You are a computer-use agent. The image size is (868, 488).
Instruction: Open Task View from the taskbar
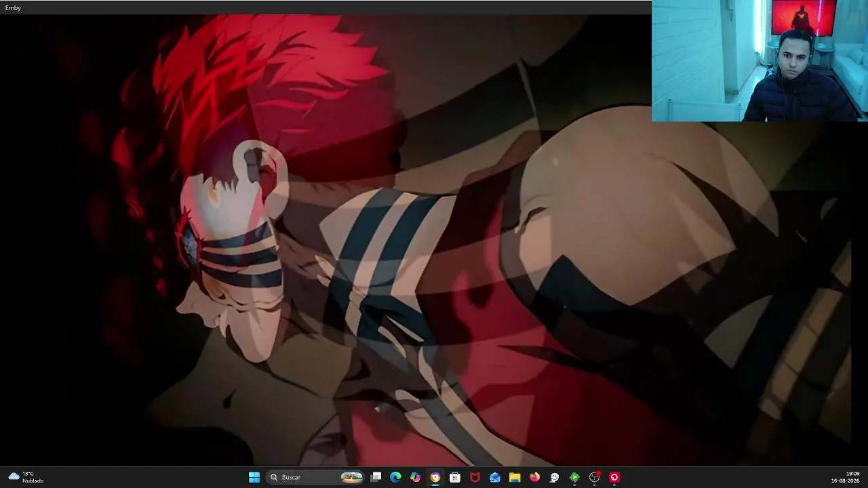(376, 477)
